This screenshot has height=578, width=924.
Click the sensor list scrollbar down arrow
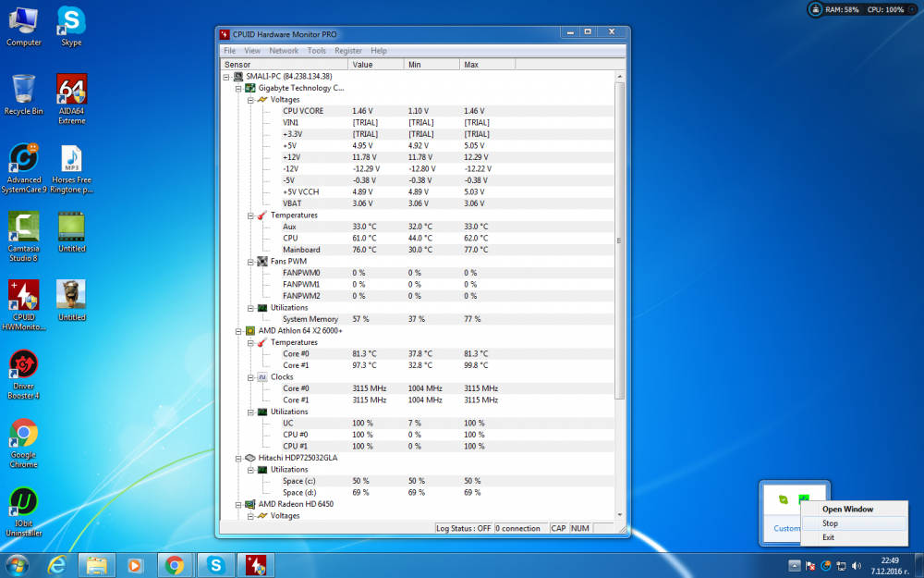click(619, 515)
